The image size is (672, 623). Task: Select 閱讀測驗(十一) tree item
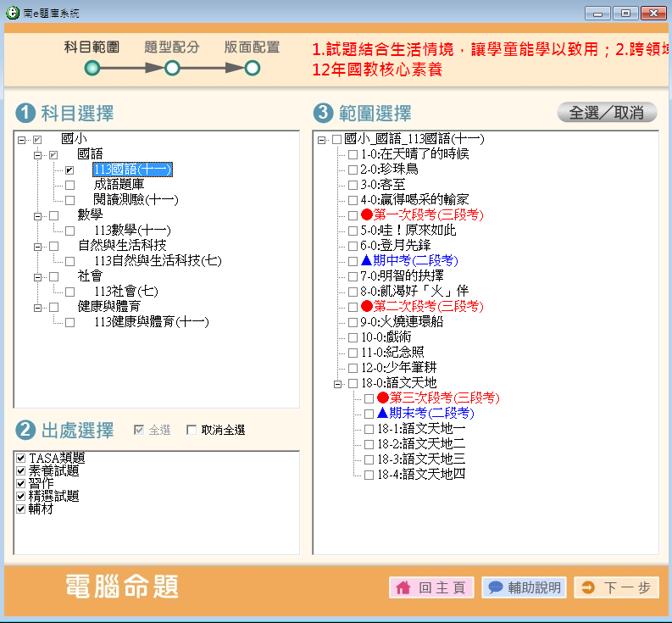136,200
